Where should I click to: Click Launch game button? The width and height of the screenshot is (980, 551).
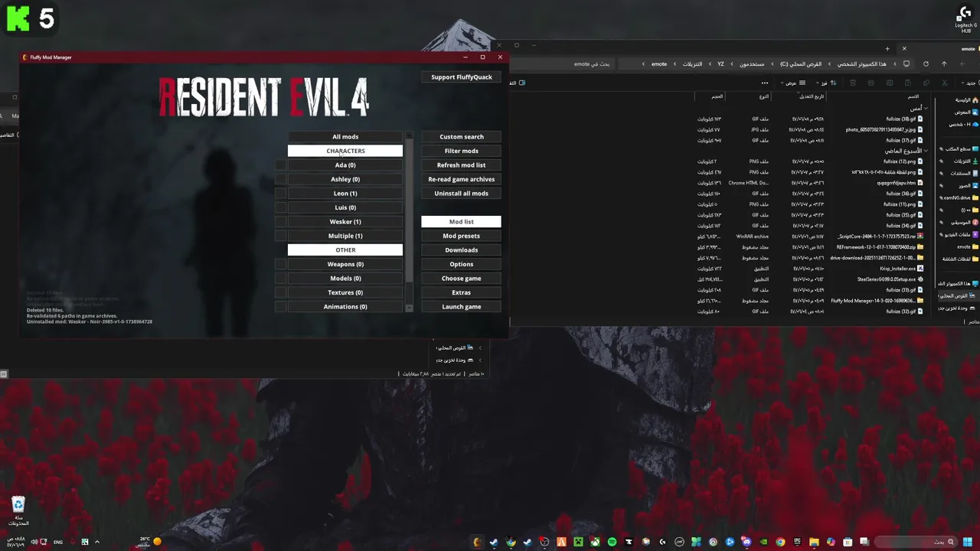point(461,307)
